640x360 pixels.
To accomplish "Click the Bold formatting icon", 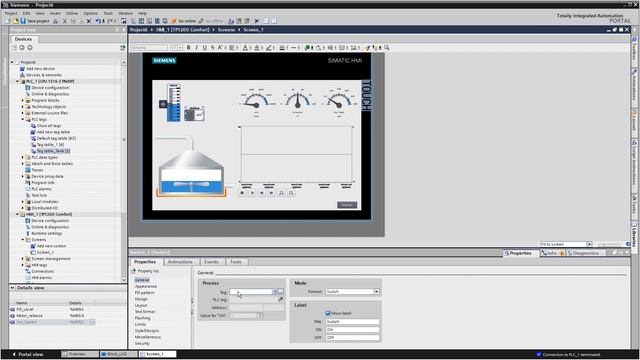I will pyautogui.click(x=189, y=48).
